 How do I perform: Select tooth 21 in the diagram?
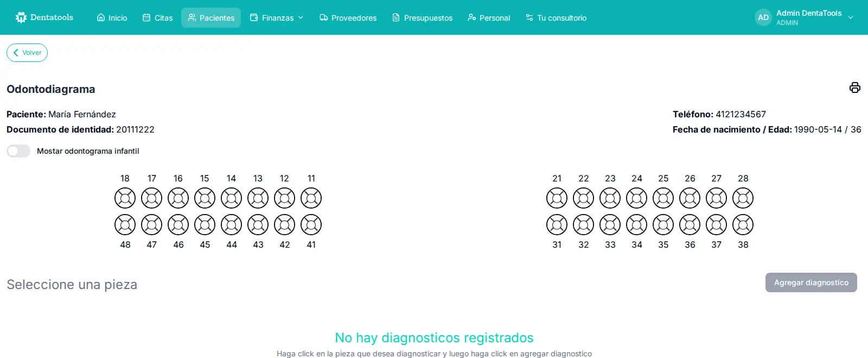click(557, 198)
